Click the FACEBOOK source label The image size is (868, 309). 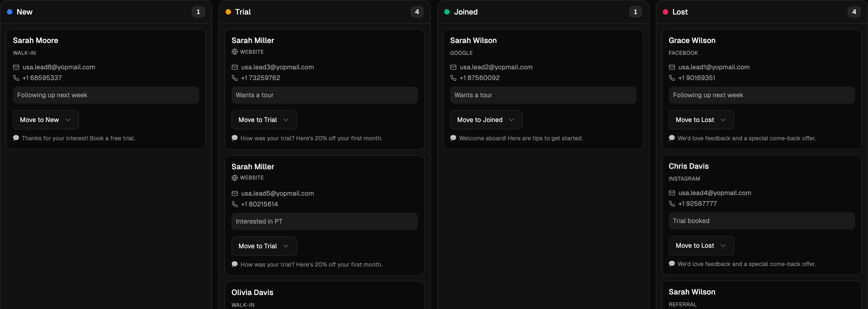683,53
